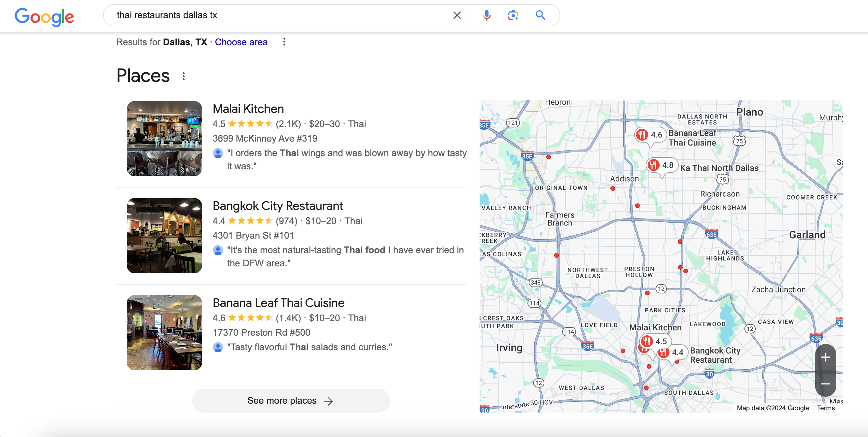This screenshot has width=868, height=437.
Task: Click the reviewer avatar under Banana Leaf Thai
Action: pyautogui.click(x=218, y=348)
